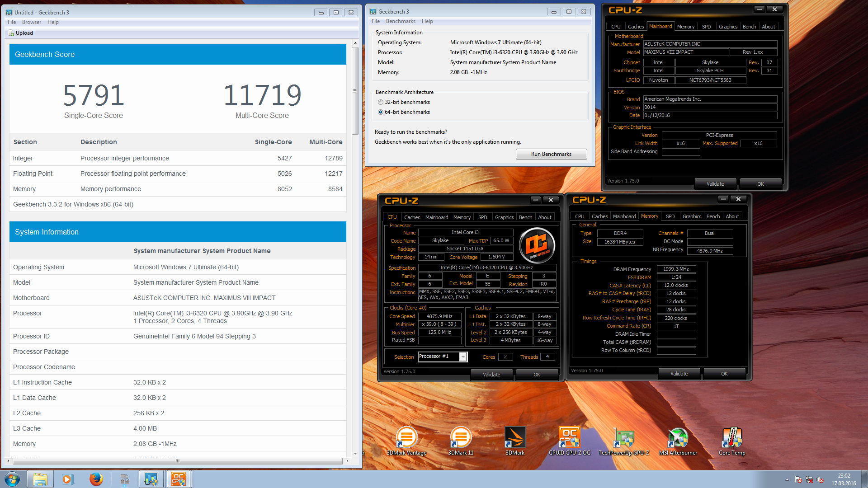Image resolution: width=868 pixels, height=488 pixels.
Task: Click the DRAM Frequency value 1999.3 MHz
Action: coord(676,269)
